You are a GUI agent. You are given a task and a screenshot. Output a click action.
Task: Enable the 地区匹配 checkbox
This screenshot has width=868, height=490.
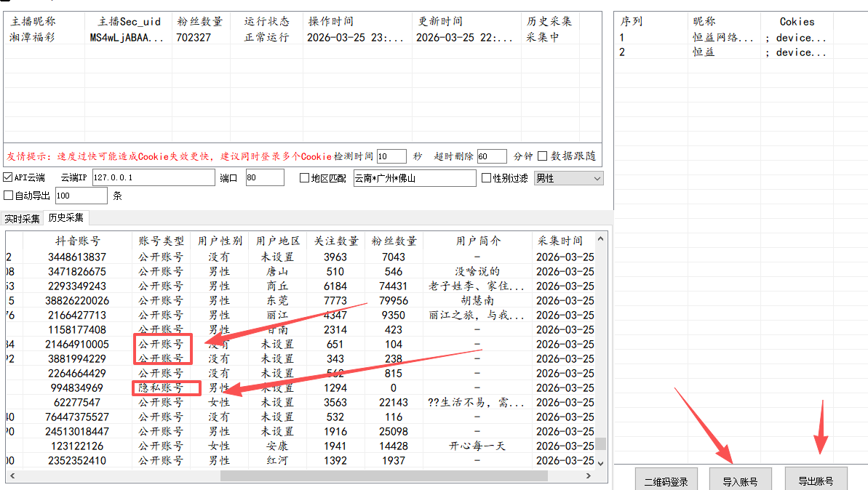(x=304, y=178)
